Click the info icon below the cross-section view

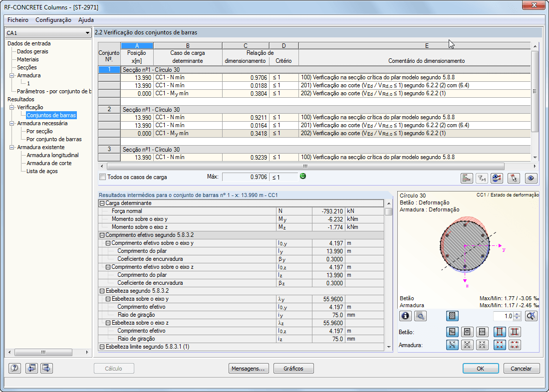coord(406,316)
